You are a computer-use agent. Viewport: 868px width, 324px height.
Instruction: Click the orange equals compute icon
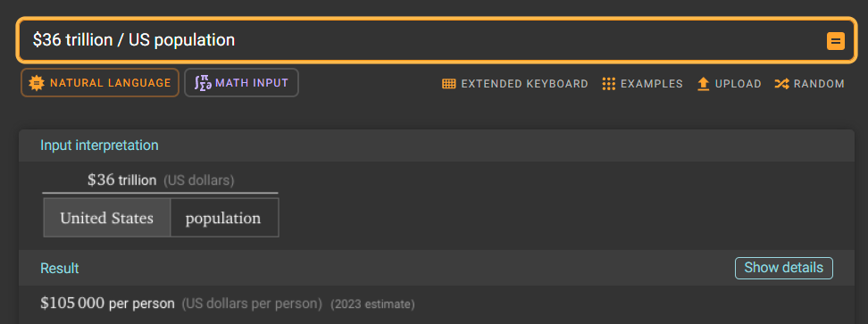coord(836,41)
